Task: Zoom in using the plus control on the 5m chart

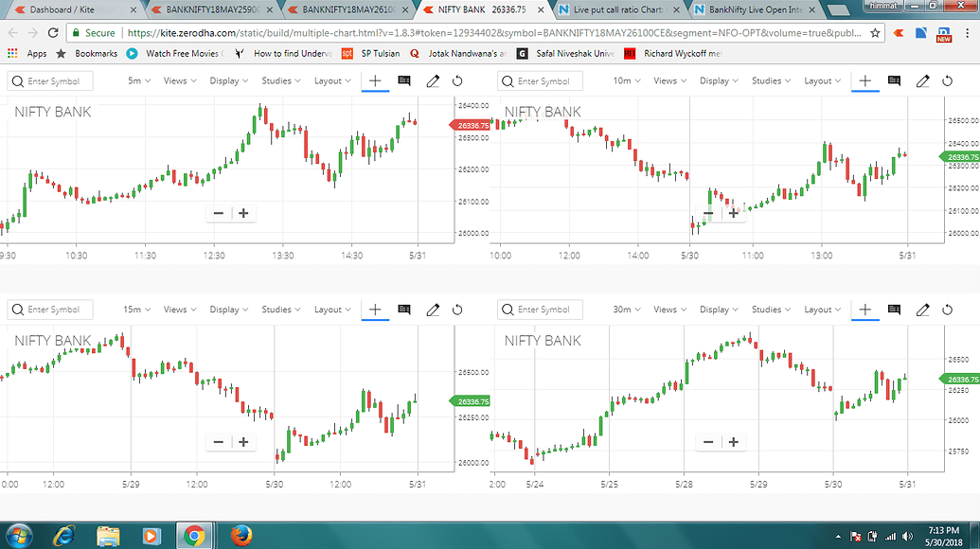Action: pyautogui.click(x=244, y=213)
